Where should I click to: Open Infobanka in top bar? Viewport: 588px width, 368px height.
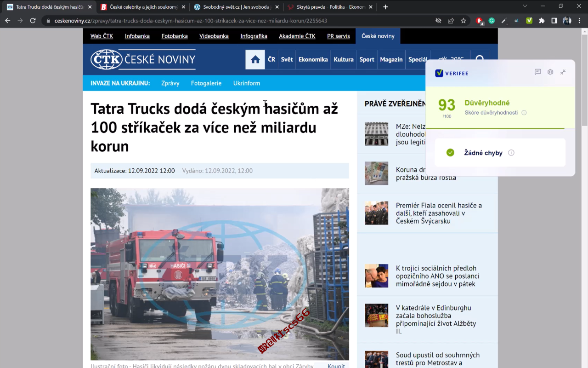[x=137, y=36]
